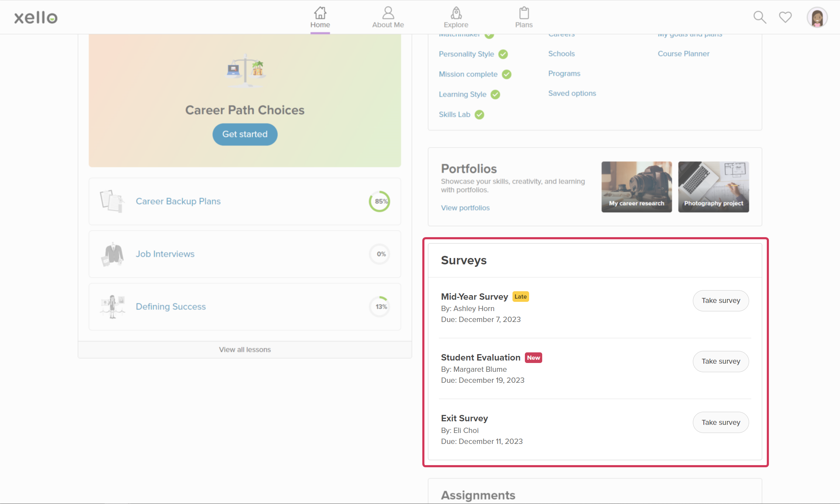The image size is (840, 504).
Task: Click the Mission complete green checkmark
Action: pos(506,74)
